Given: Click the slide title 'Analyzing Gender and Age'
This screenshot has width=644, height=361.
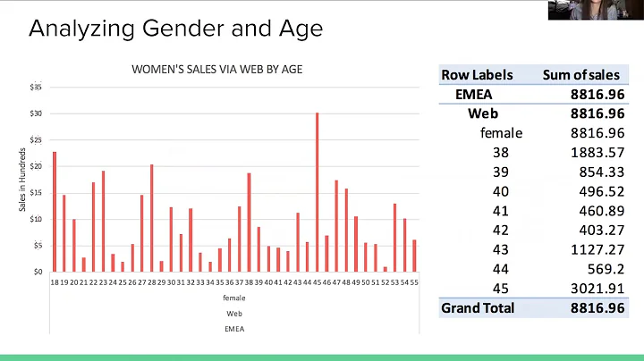Looking at the screenshot, I should coord(176,29).
